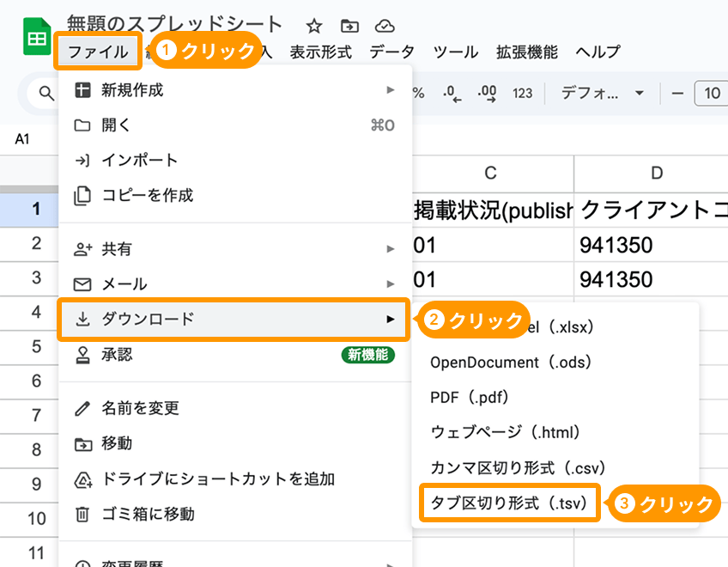Open the ヘルプ menu
The image size is (728, 567).
point(598,52)
